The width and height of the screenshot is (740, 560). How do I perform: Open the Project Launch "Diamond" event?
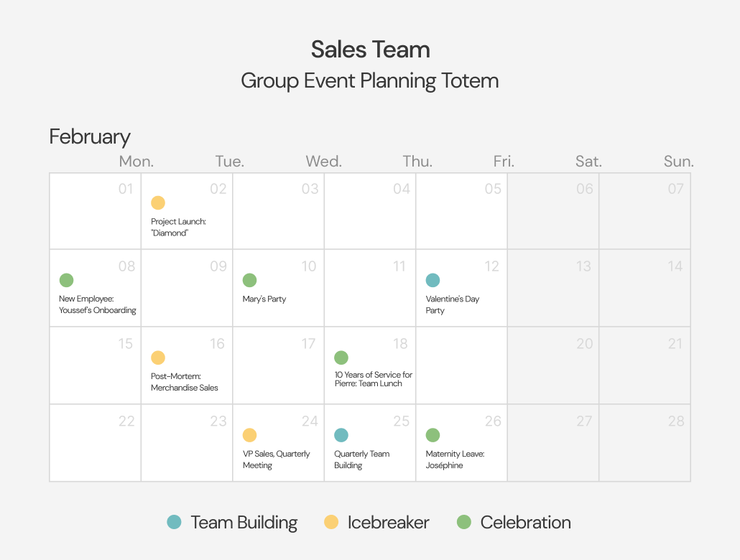(x=178, y=227)
